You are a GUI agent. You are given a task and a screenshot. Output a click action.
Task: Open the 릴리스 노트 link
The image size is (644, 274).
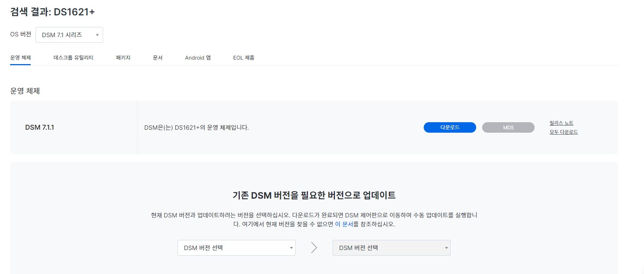(x=561, y=123)
